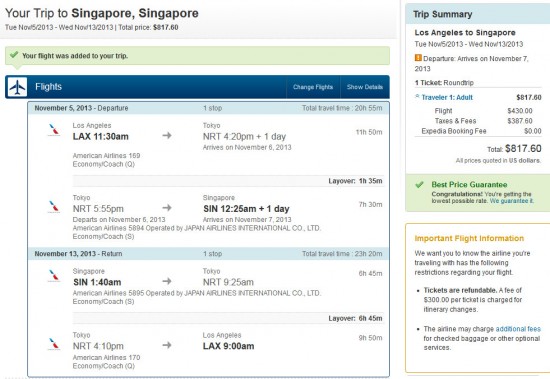
Task: Click the Important Flight Information heading
Action: (x=469, y=238)
